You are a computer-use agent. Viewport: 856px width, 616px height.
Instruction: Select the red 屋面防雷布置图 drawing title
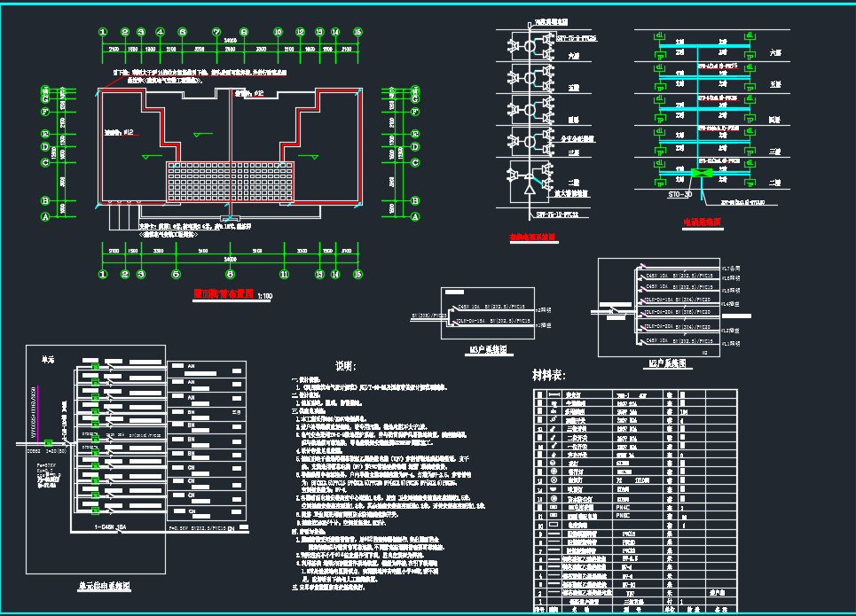coord(224,293)
